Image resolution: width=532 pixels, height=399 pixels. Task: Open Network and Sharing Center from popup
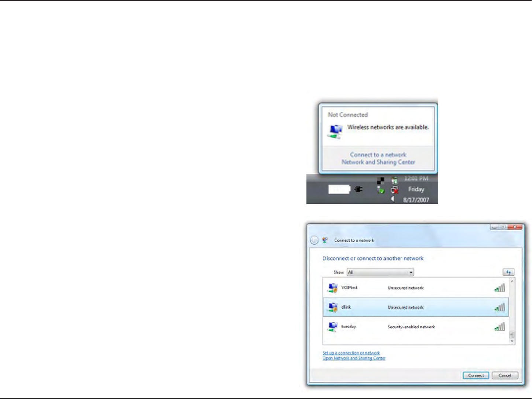click(378, 162)
